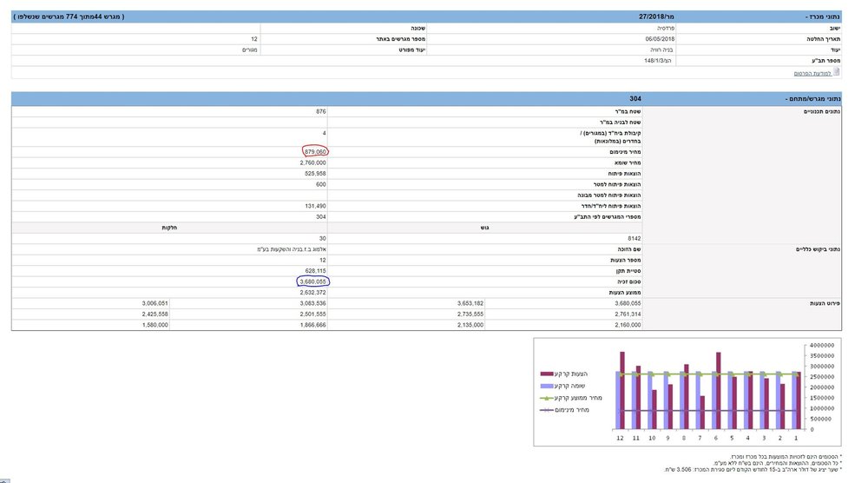Click the tall maroon bar for bid 12
This screenshot has width=868, height=483.
(x=622, y=391)
